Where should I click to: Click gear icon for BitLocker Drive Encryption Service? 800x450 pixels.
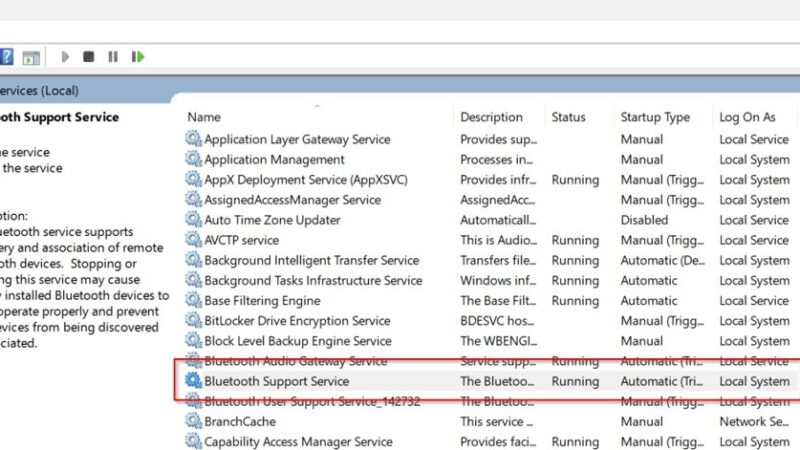[193, 320]
